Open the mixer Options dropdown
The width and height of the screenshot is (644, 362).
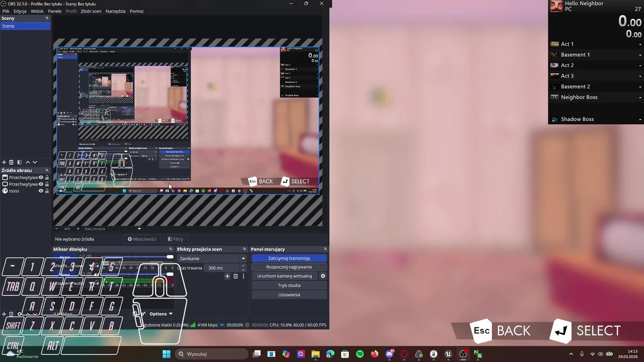(160, 314)
